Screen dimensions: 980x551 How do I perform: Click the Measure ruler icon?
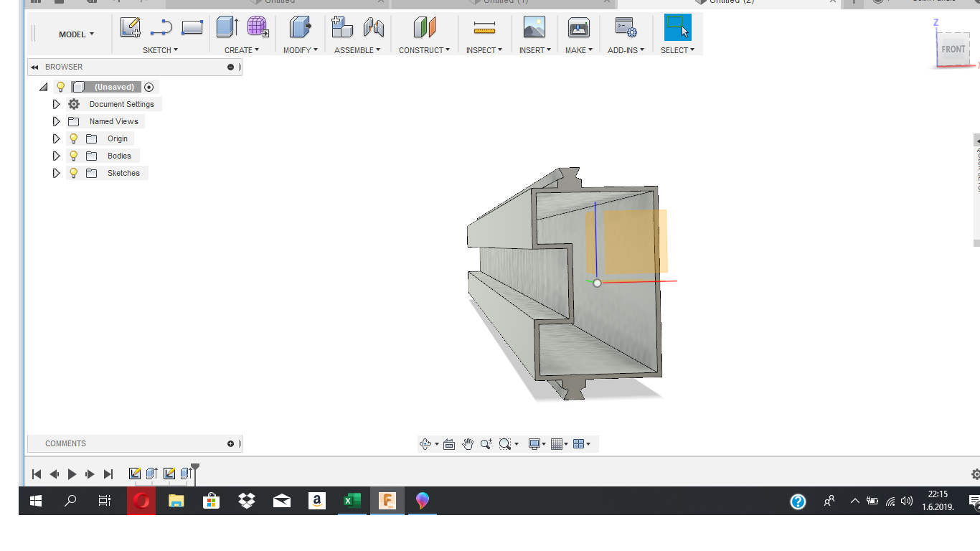point(484,28)
